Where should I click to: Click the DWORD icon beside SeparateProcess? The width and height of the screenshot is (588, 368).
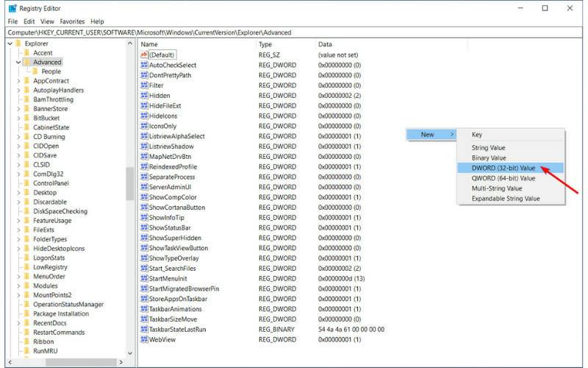[144, 177]
